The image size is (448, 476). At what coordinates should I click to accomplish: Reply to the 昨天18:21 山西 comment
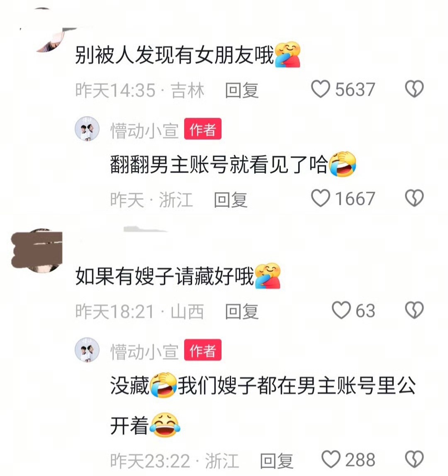[x=241, y=312]
